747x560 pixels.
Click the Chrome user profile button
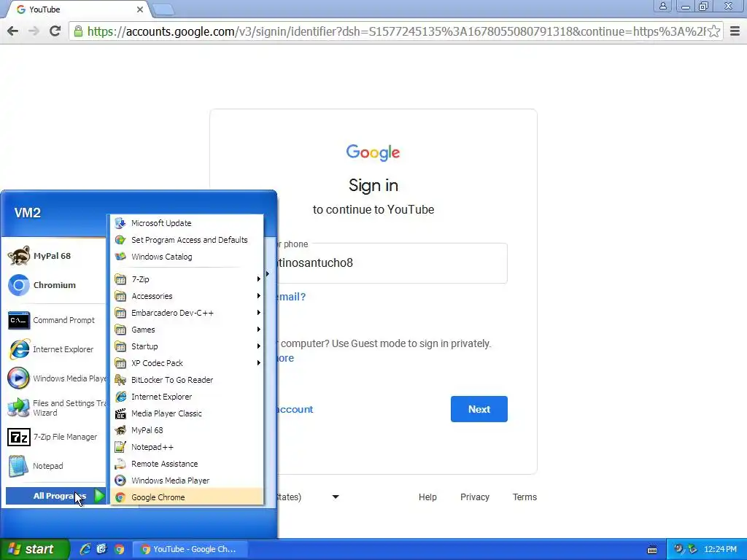[x=662, y=6]
